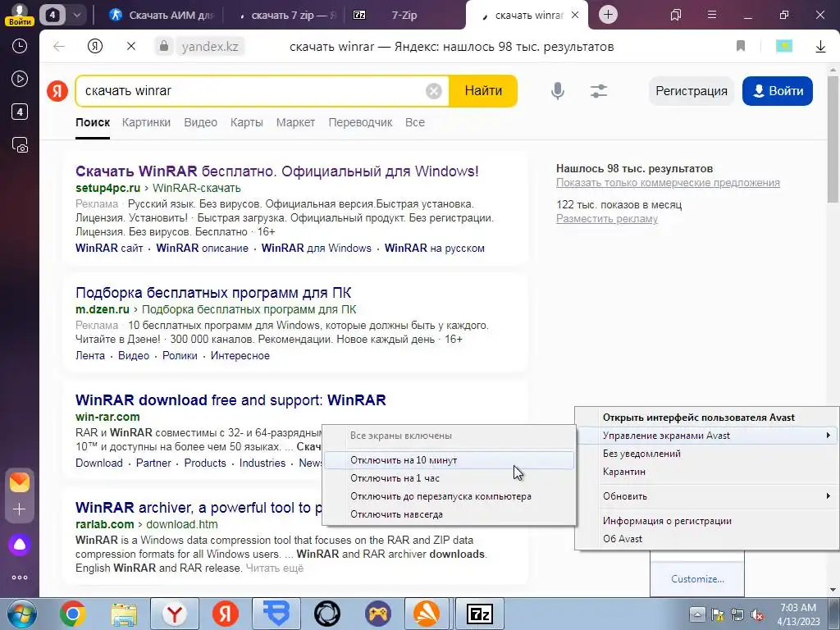Open the Переводчик search tab
This screenshot has width=840, height=630.
(x=360, y=123)
